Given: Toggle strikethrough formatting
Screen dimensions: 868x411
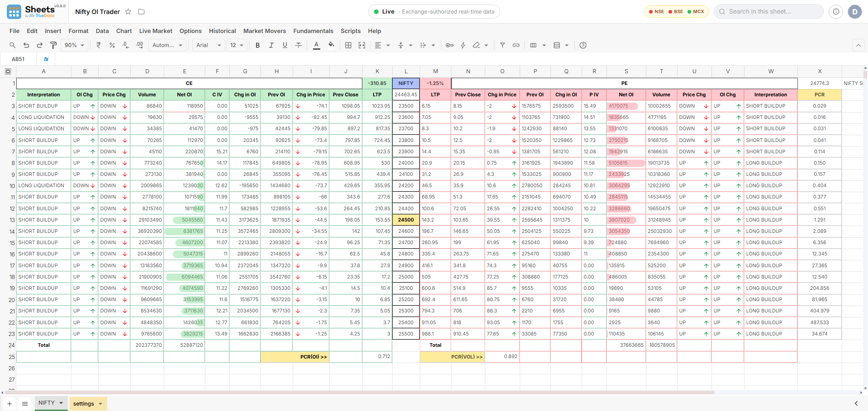Looking at the screenshot, I should [x=299, y=45].
